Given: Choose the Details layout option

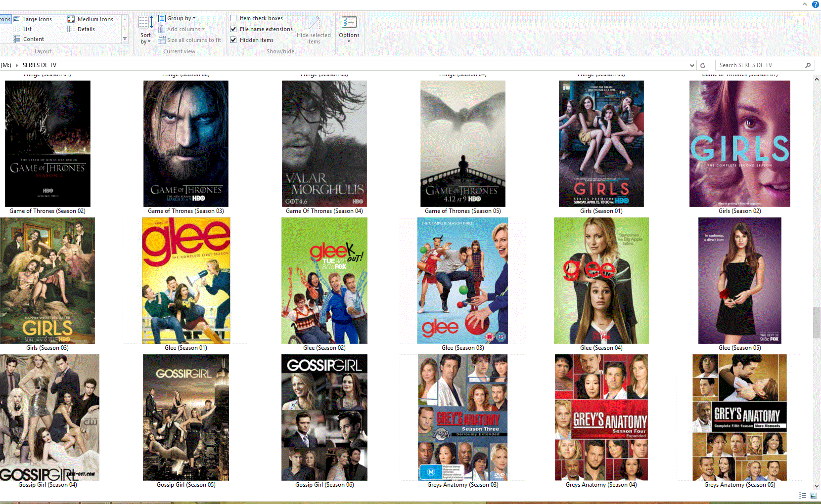Looking at the screenshot, I should pyautogui.click(x=81, y=29).
